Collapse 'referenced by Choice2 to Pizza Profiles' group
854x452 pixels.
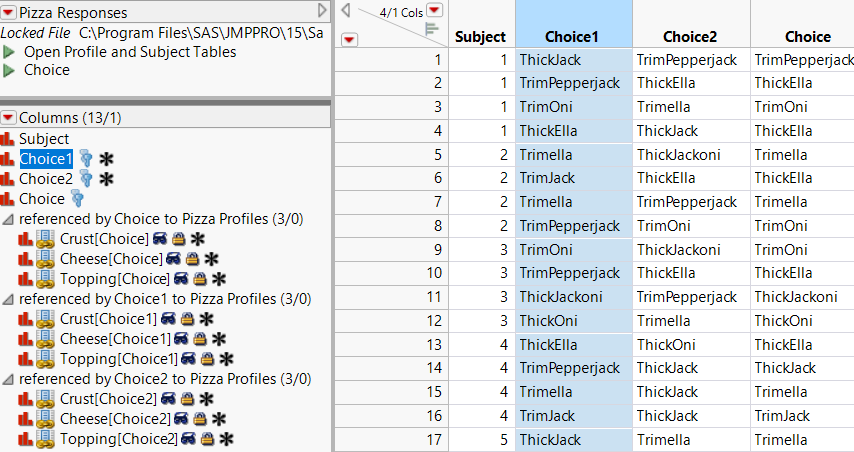[x=9, y=379]
